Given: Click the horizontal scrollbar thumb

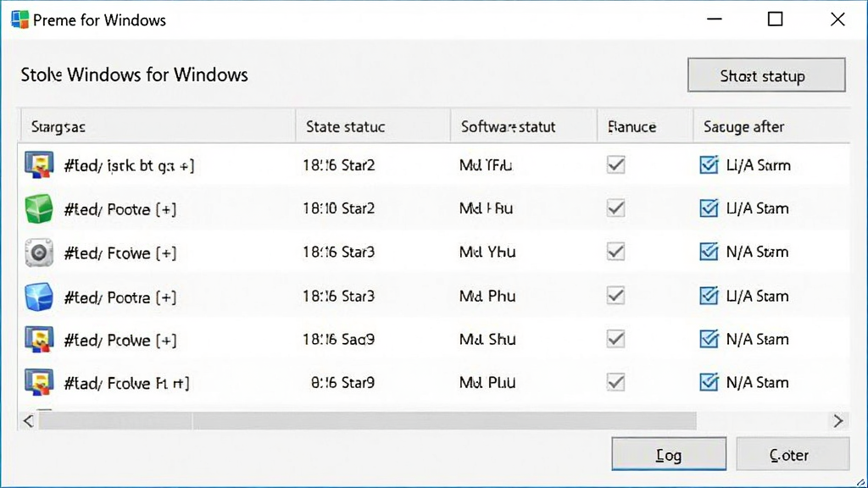Looking at the screenshot, I should 368,421.
